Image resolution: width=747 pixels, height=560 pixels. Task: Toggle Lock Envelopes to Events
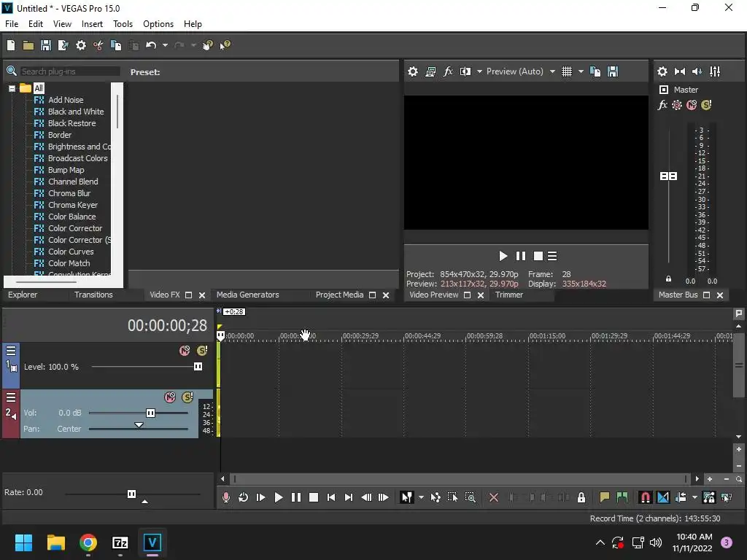(x=709, y=497)
